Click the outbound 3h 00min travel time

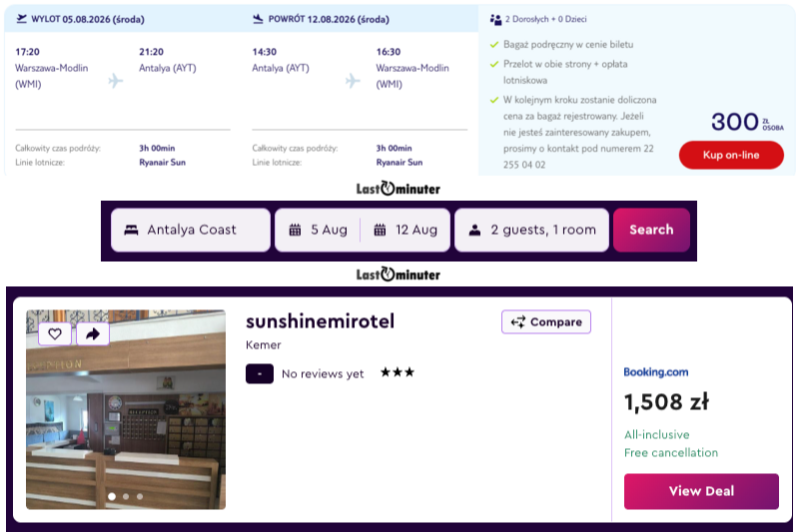coord(157,148)
